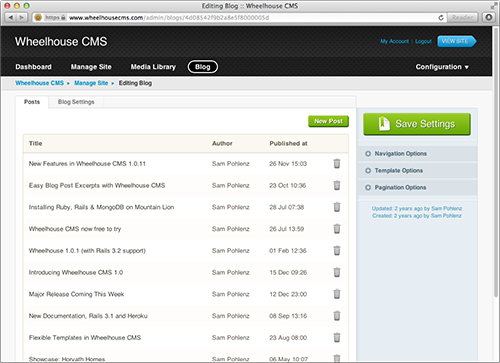Image resolution: width=500 pixels, height=363 pixels.
Task: Click the Title column header
Action: (35, 143)
